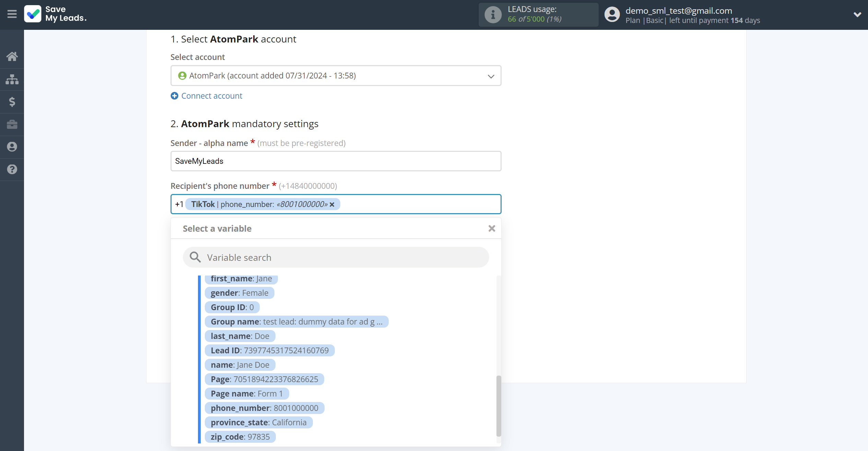Screen dimensions: 868x451
Task: Close the Select a variable panel
Action: point(492,229)
